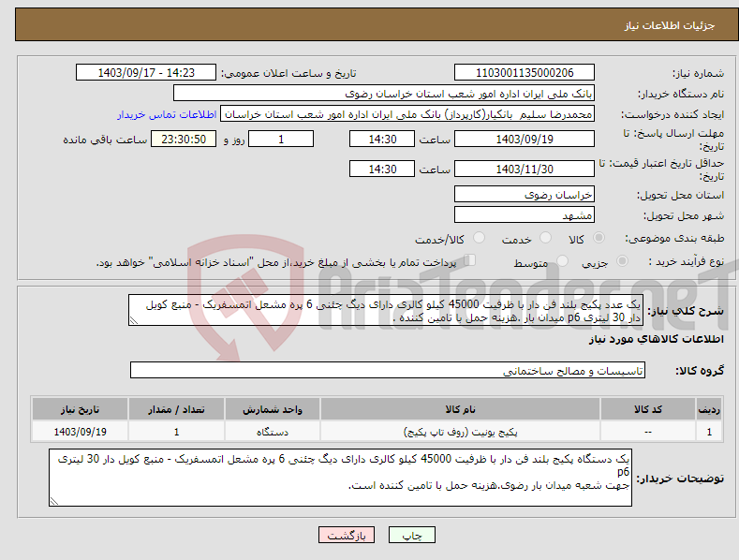The width and height of the screenshot is (739, 560).
Task: Click the توضیحات خریدار label
Action: tap(680, 479)
